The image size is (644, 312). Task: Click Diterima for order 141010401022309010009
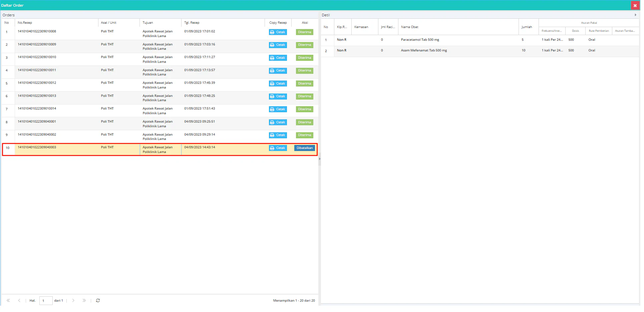click(304, 45)
